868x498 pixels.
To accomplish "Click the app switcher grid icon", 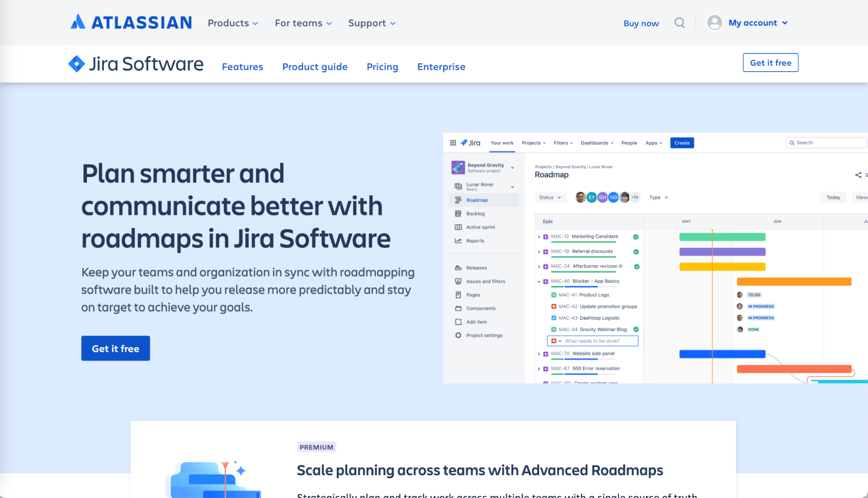I will tap(453, 142).
